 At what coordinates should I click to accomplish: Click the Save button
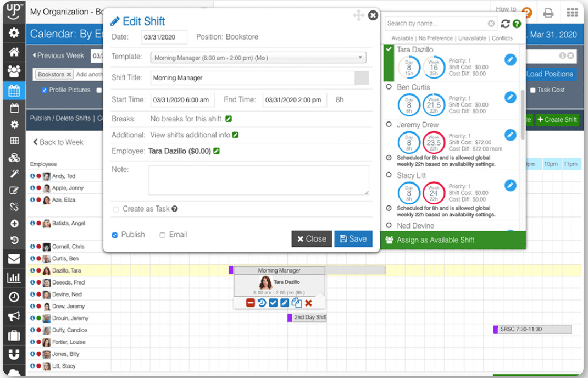pos(353,239)
